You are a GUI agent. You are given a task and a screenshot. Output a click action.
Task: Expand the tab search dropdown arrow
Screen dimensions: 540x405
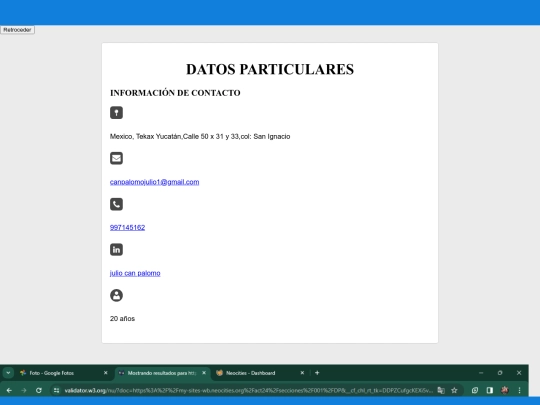point(8,373)
